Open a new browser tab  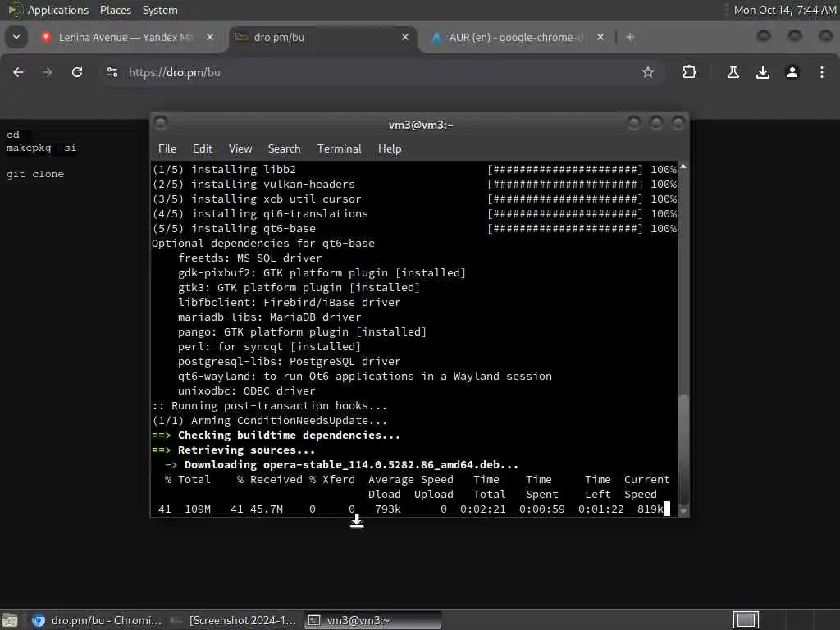point(630,37)
